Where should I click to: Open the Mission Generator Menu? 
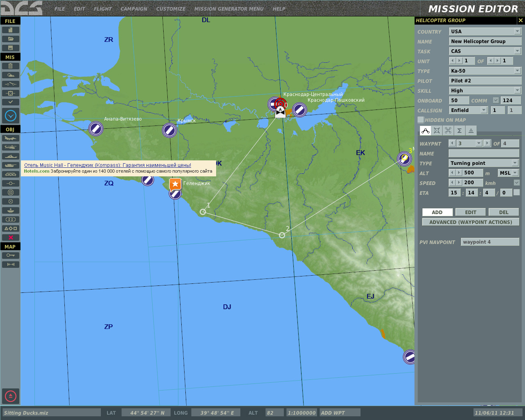229,9
